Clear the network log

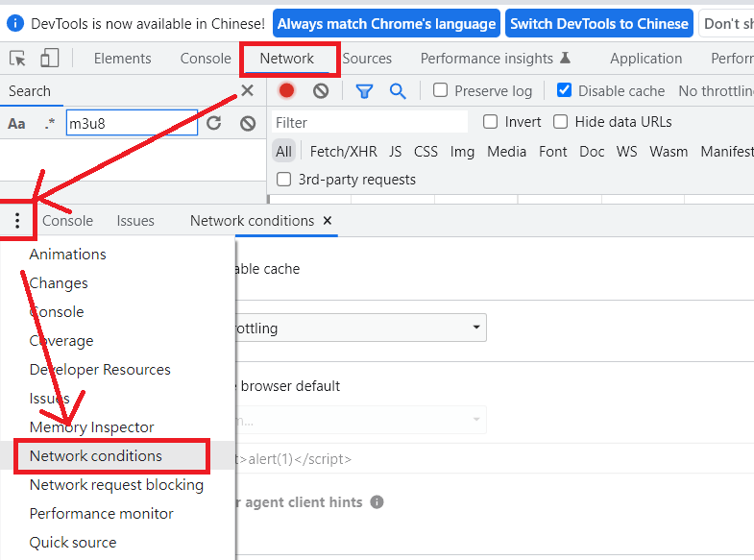pos(321,91)
